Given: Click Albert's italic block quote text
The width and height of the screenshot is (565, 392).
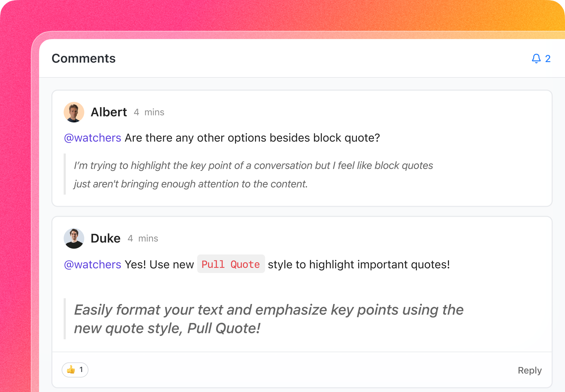Looking at the screenshot, I should (x=253, y=175).
